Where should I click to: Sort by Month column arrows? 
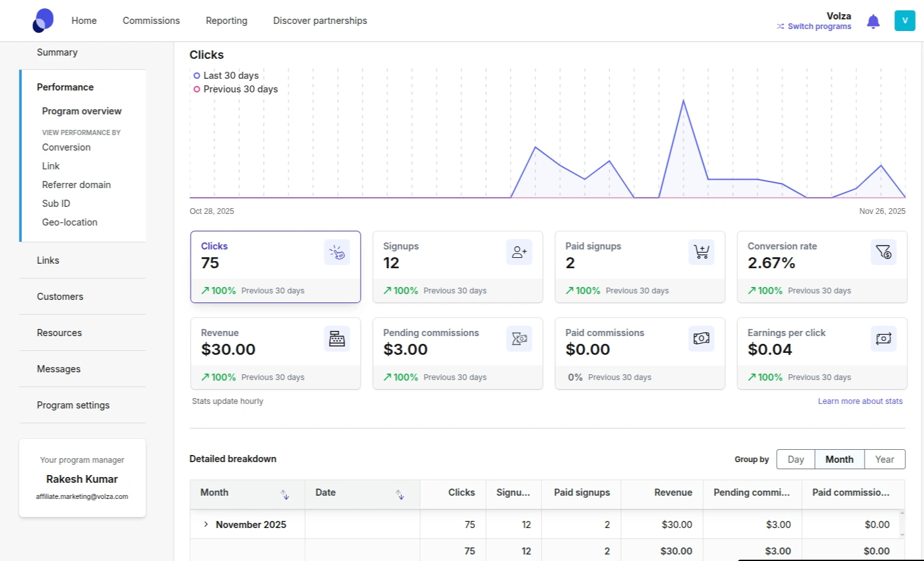point(284,494)
